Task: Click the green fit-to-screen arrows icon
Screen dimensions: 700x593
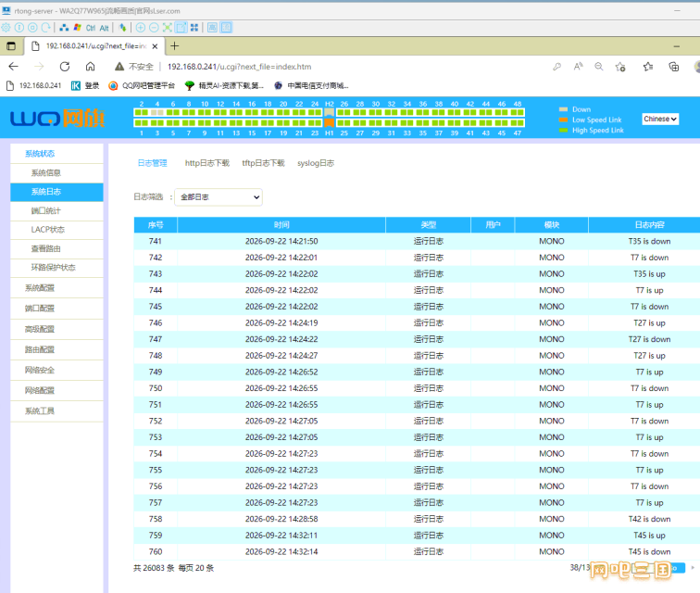Action: [x=168, y=28]
